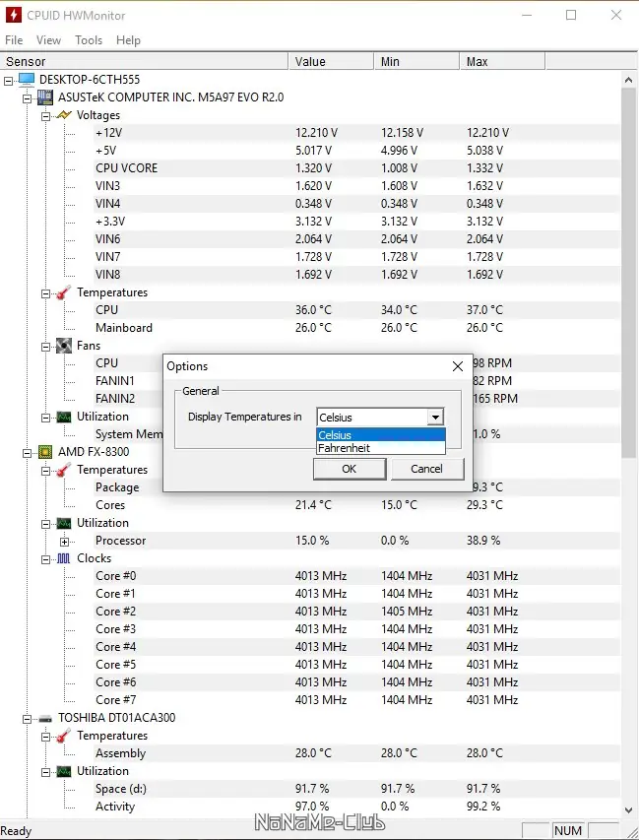Image resolution: width=639 pixels, height=840 pixels.
Task: Click the Min column header
Action: tap(416, 62)
